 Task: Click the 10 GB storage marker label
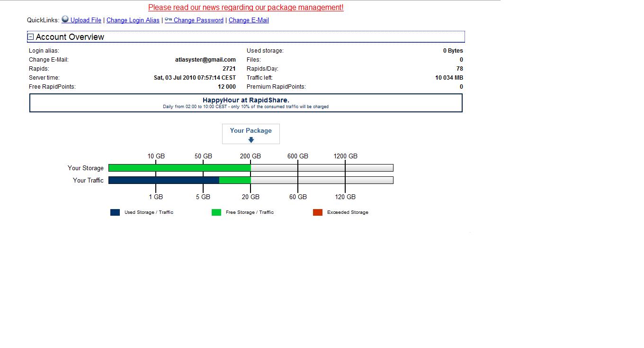tap(156, 156)
